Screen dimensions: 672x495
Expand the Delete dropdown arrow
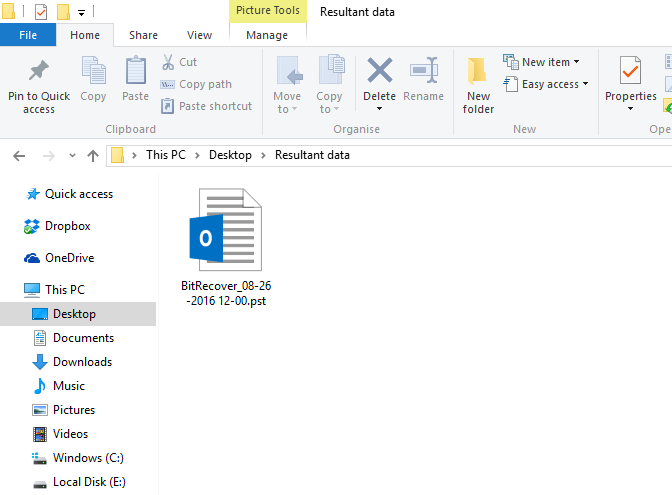pyautogui.click(x=379, y=109)
